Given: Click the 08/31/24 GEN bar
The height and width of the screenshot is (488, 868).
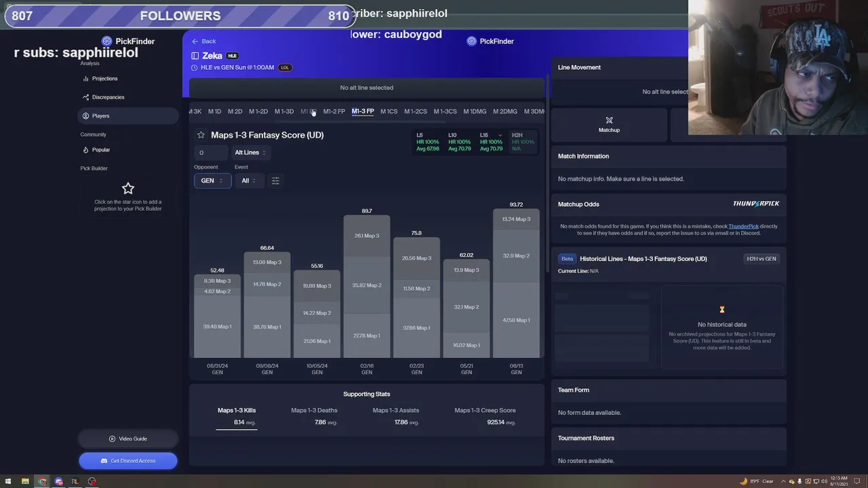Looking at the screenshot, I should click(217, 316).
